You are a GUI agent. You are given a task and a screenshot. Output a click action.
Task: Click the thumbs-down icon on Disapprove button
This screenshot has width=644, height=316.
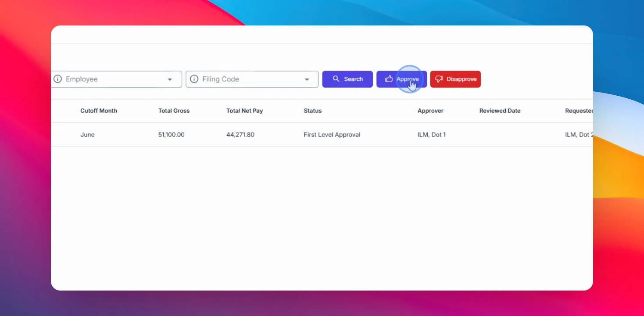tap(439, 79)
